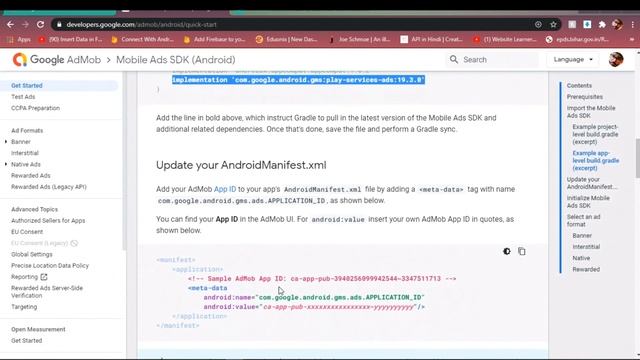640x360 pixels.
Task: Jump to Select an ad format
Action: [583, 220]
